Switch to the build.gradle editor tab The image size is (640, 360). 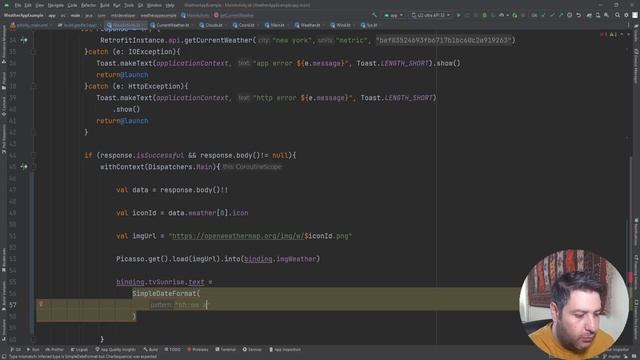coord(77,25)
